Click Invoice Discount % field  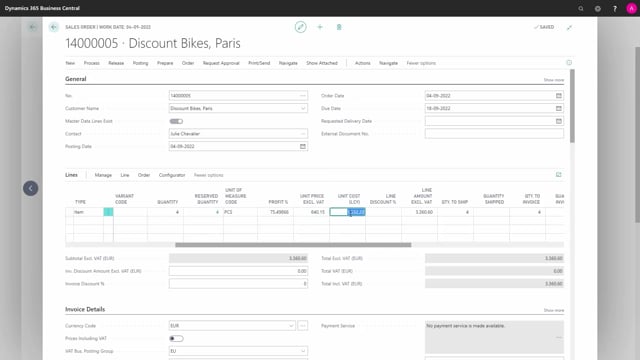238,284
